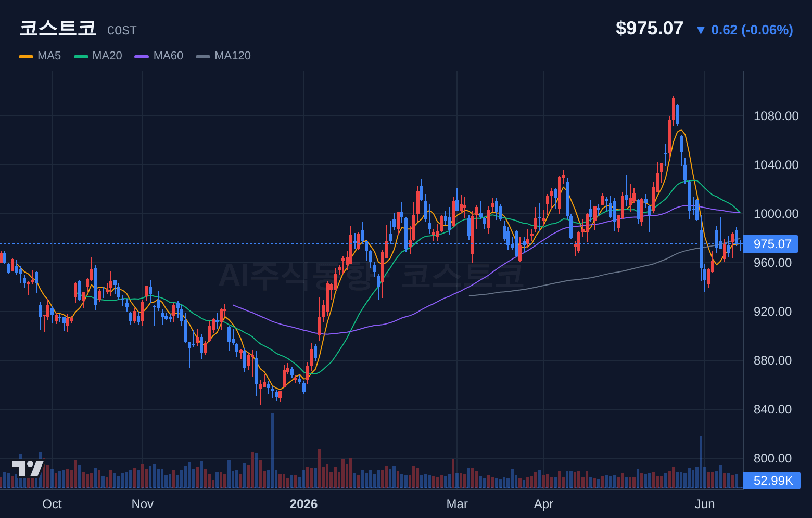Screen dimensions: 812x518
Task: Click the Mar time axis label
Action: click(457, 504)
